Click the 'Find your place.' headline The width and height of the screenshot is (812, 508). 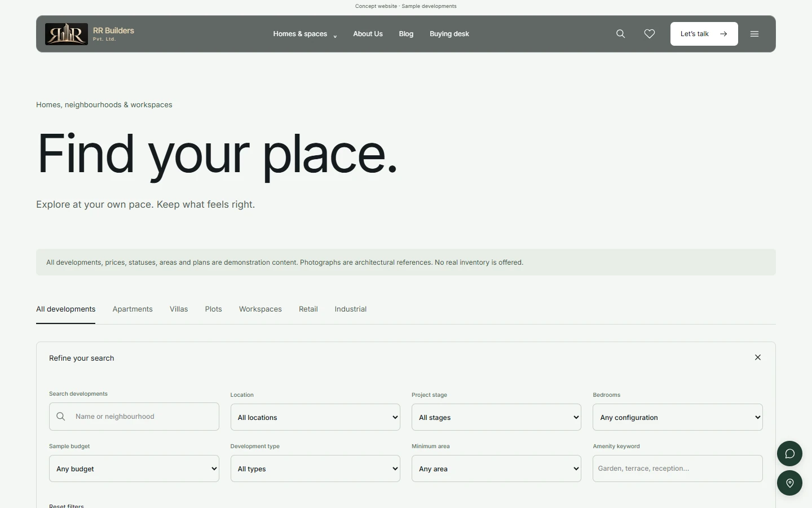click(x=217, y=154)
